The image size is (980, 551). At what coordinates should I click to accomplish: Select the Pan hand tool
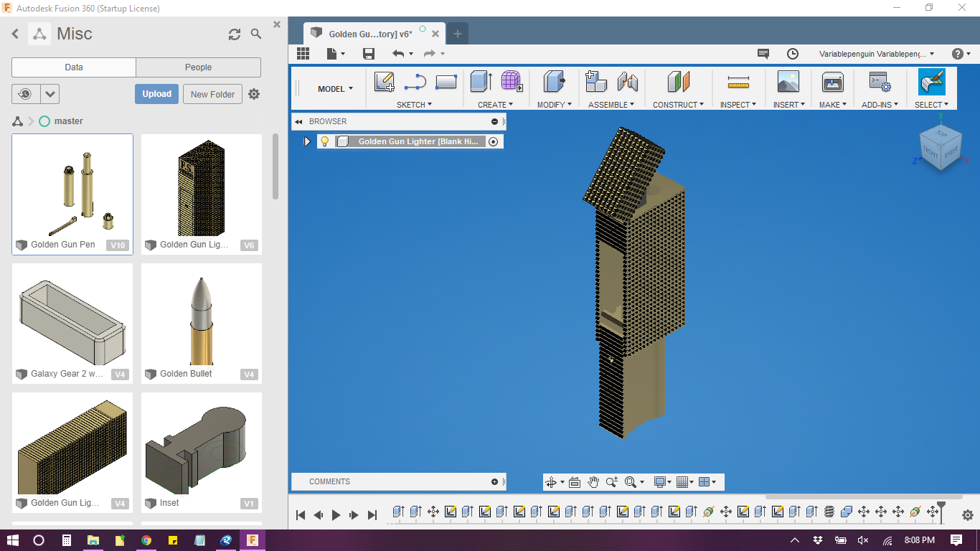(593, 482)
